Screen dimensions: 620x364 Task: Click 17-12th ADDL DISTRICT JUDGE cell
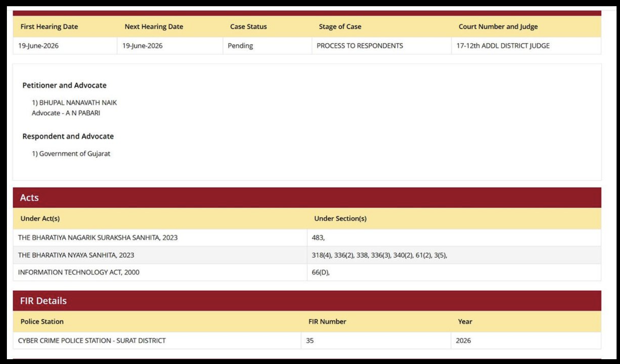coord(526,46)
